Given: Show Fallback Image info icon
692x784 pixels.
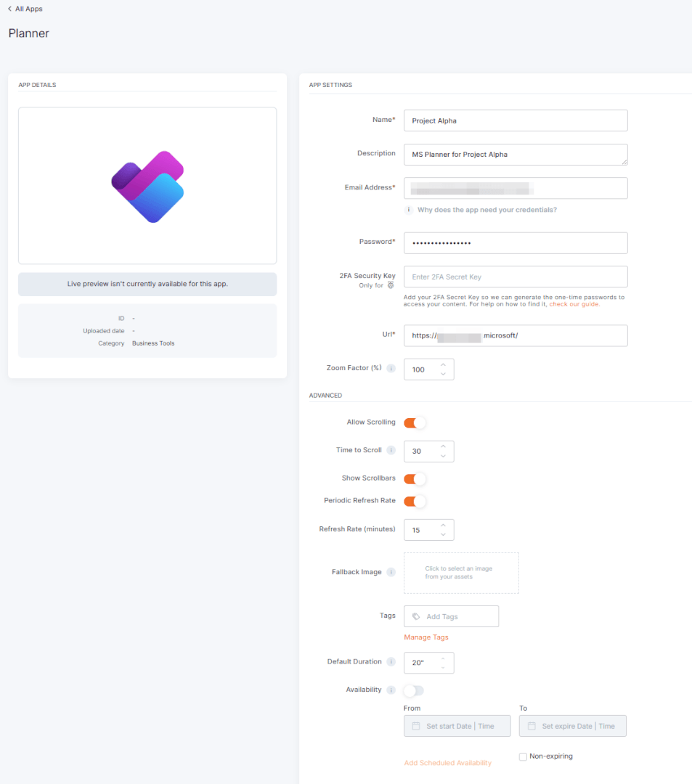Looking at the screenshot, I should click(391, 572).
